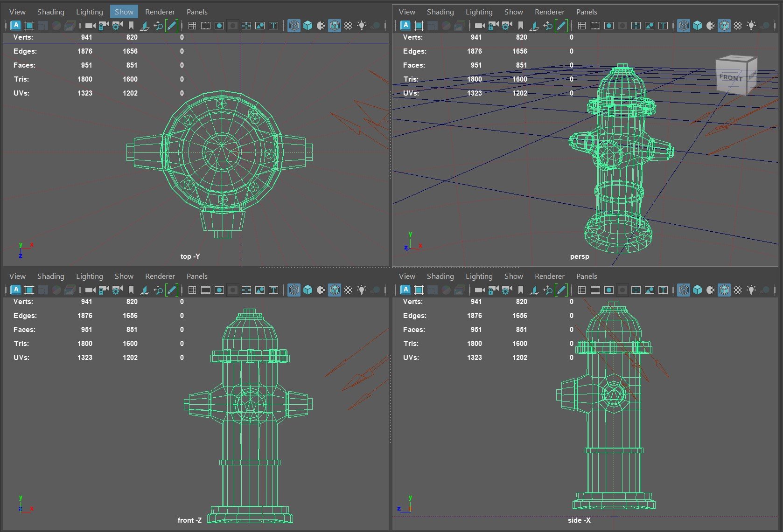Open Shading menu in persp panel
Image resolution: width=783 pixels, height=532 pixels.
[x=440, y=12]
